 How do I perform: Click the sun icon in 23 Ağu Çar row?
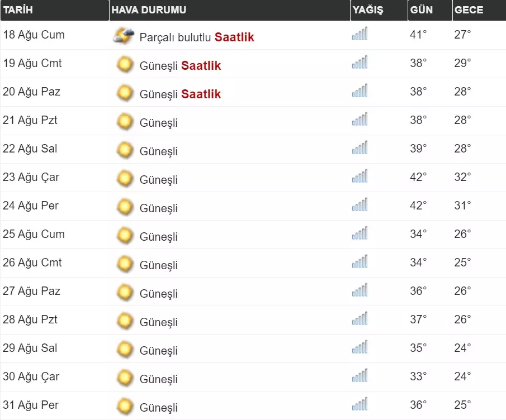coord(125,179)
